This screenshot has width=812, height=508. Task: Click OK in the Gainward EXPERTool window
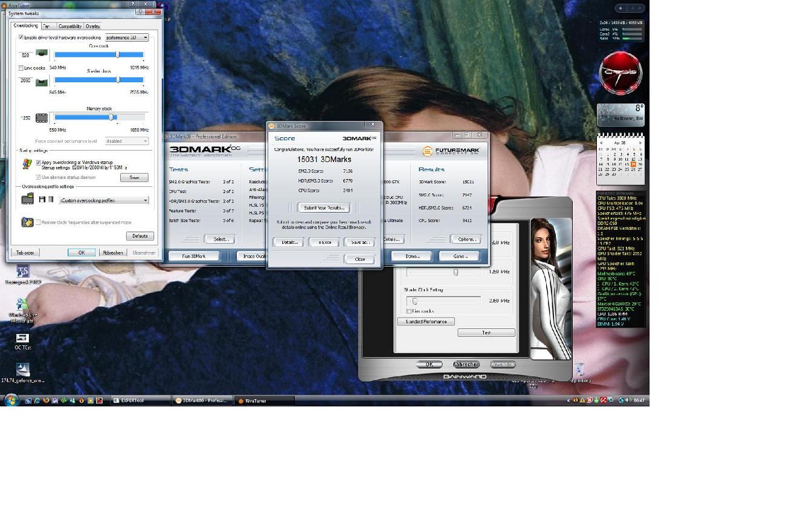[430, 365]
